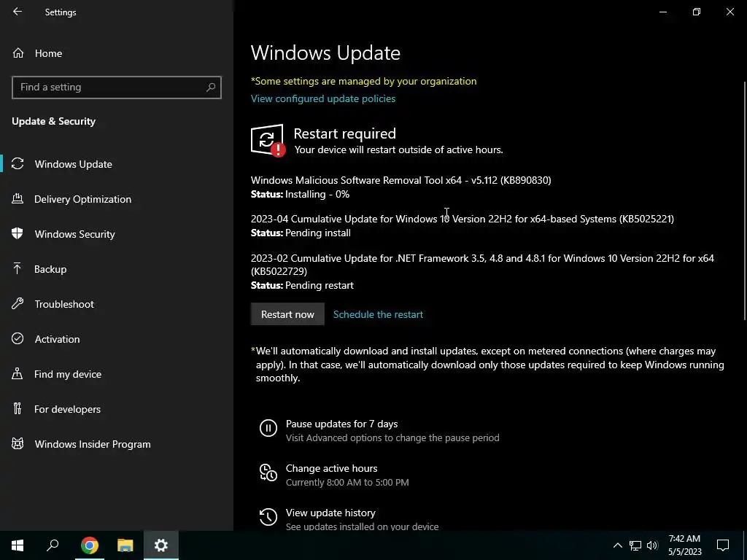Screen dimensions: 747x560
Task: Open the Home icon in sidebar
Action: [18, 52]
